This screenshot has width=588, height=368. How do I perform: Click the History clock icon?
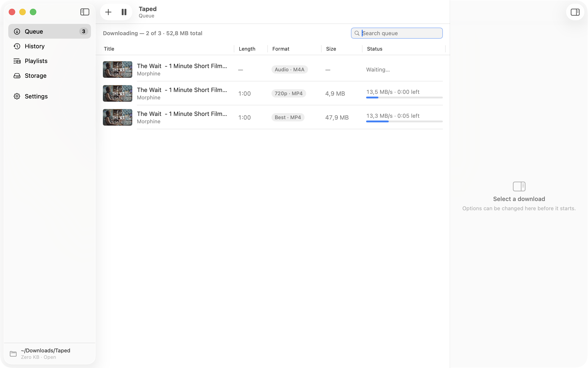(17, 46)
